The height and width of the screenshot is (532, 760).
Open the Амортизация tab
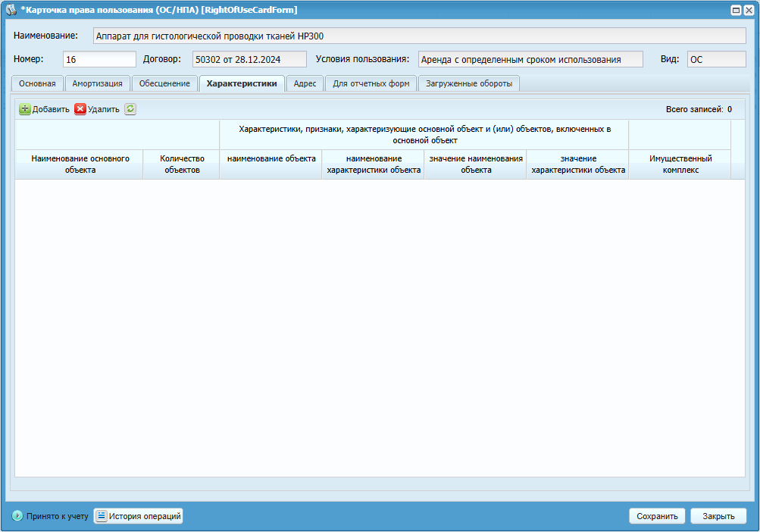[97, 83]
